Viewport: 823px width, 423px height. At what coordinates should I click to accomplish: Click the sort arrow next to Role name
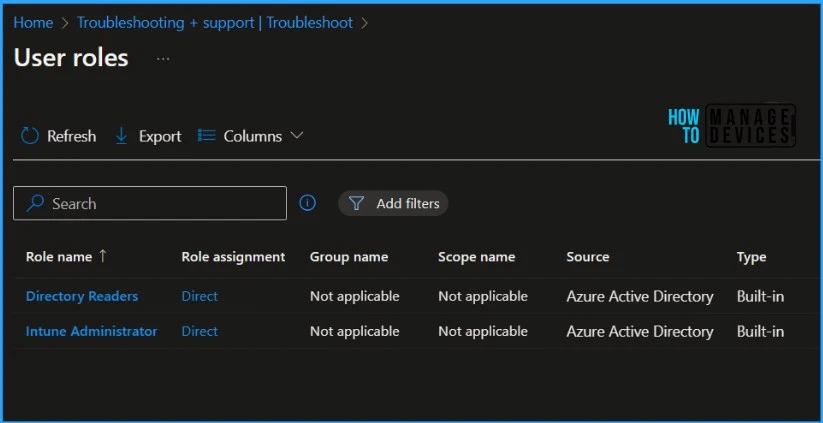click(x=103, y=256)
